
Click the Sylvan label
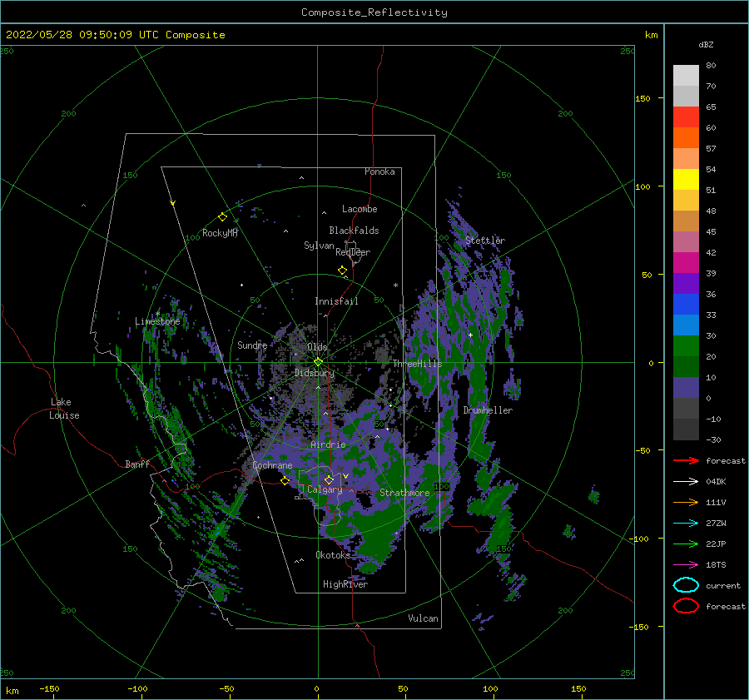point(319,246)
